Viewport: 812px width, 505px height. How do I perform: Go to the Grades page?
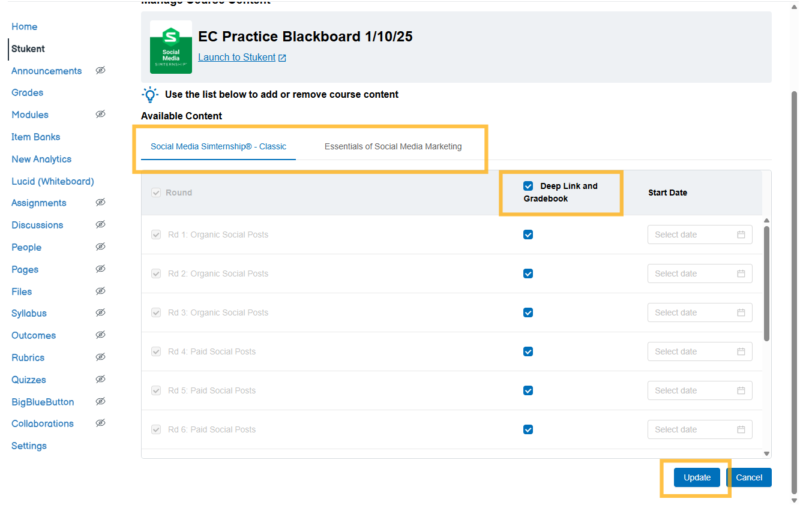point(27,92)
